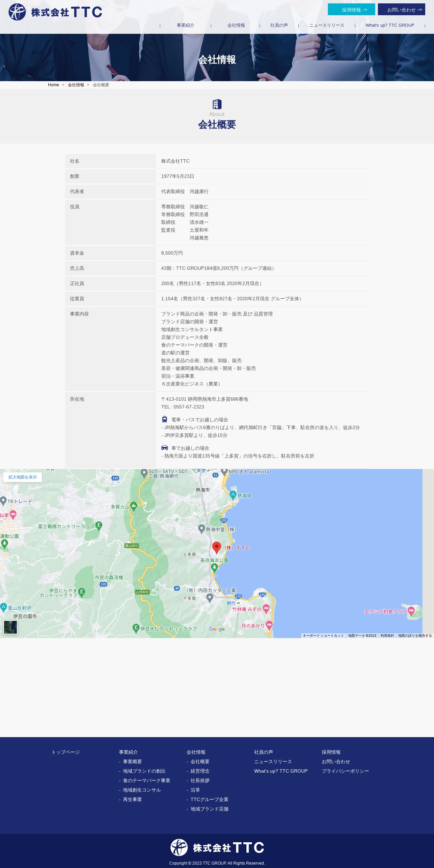Open 事業概要 in the footer
The image size is (434, 868).
[x=132, y=761]
